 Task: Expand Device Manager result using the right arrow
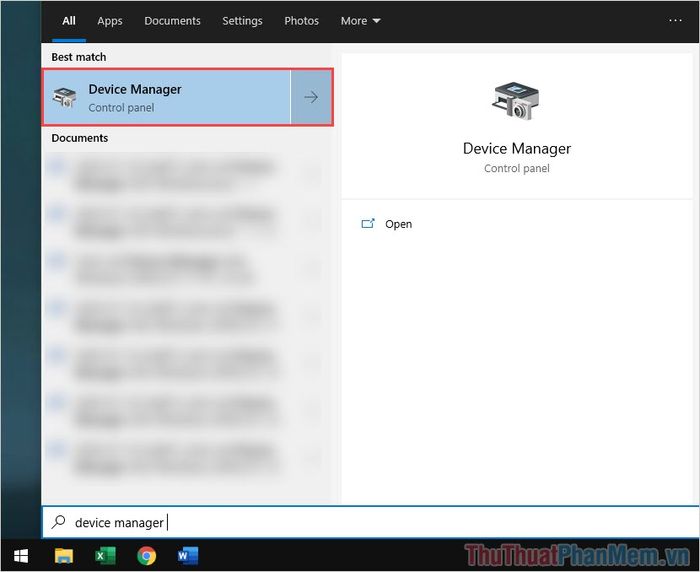click(x=311, y=97)
